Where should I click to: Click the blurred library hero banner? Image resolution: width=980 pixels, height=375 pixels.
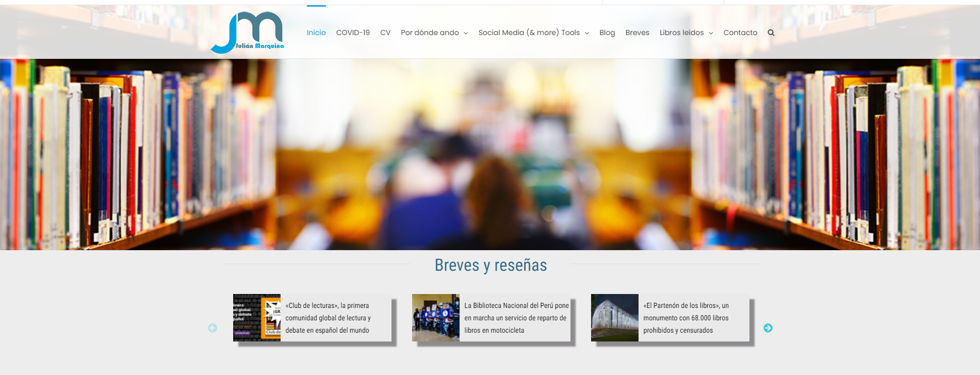[490, 155]
